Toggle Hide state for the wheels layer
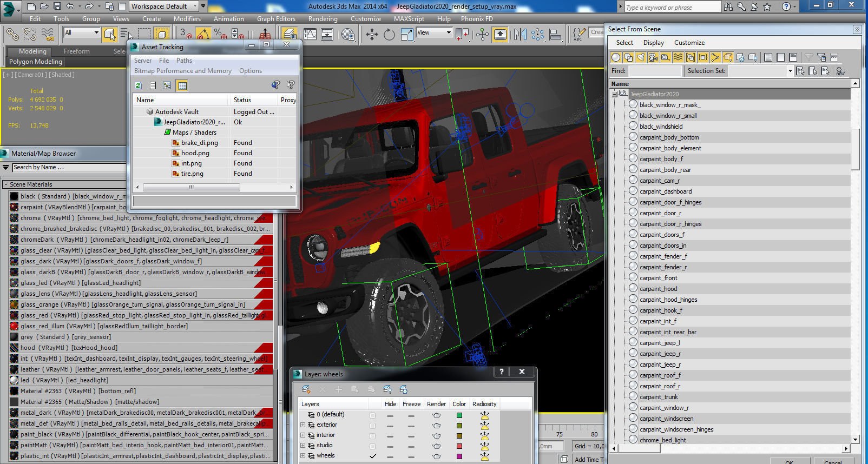 tap(390, 456)
